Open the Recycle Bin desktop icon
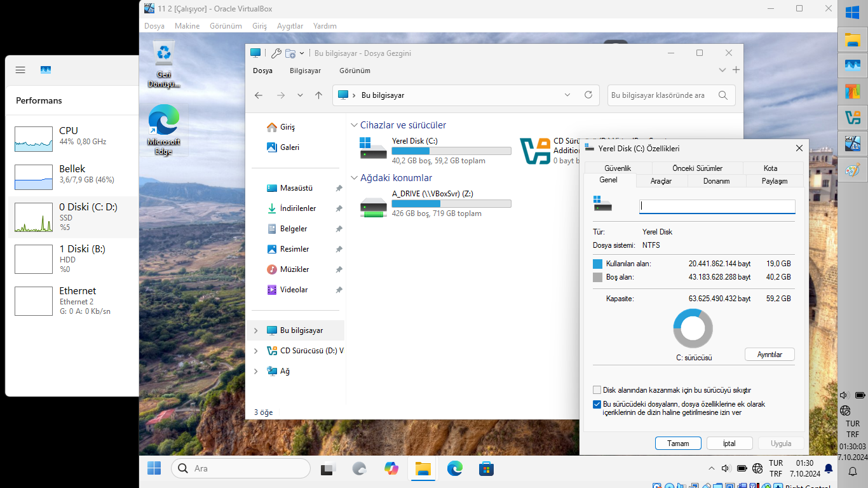Screen dimensions: 868x488 tap(164, 65)
